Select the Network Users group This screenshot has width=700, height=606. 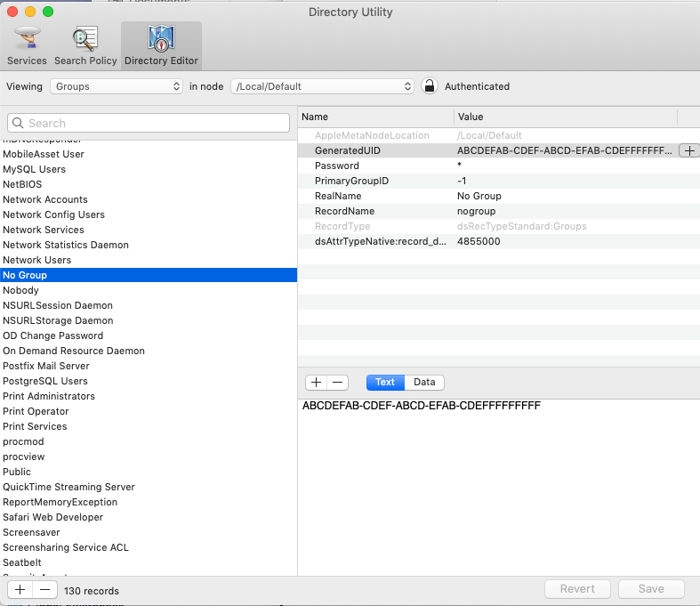[x=149, y=260]
